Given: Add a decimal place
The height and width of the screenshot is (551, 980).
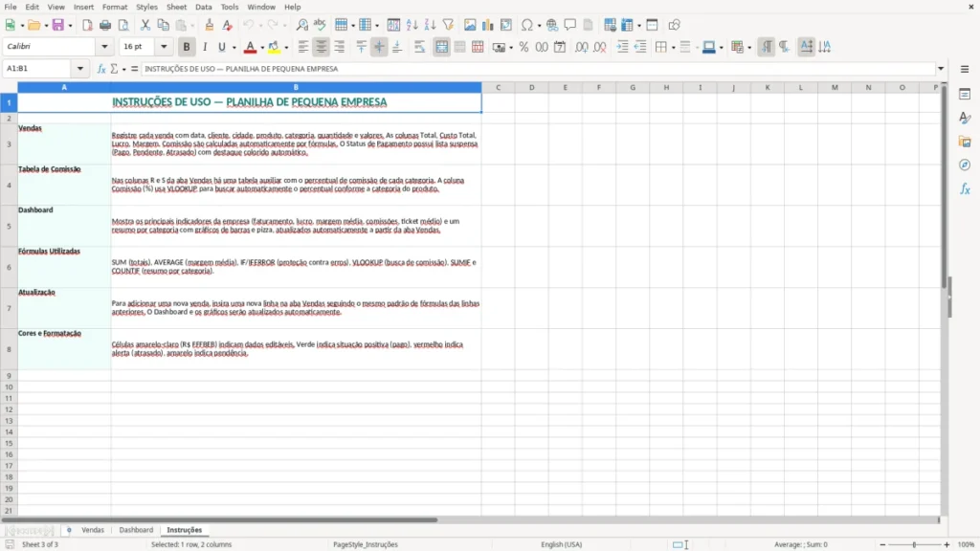Looking at the screenshot, I should (x=582, y=47).
